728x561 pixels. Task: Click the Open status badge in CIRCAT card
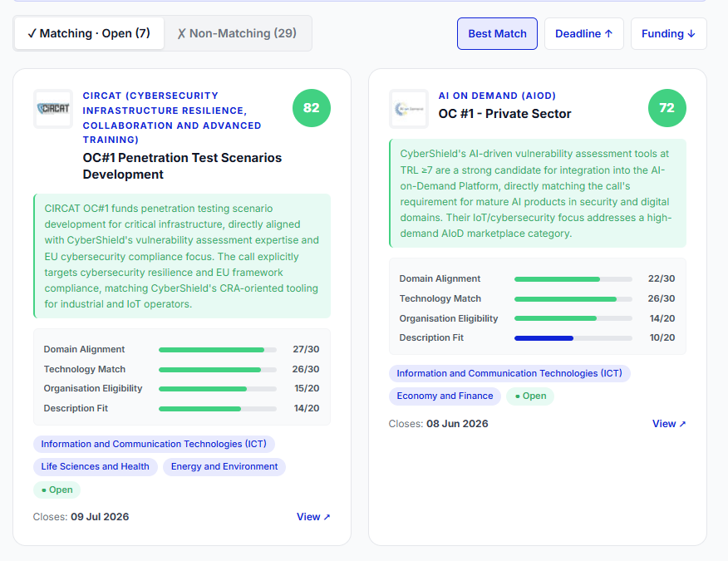[x=57, y=490]
